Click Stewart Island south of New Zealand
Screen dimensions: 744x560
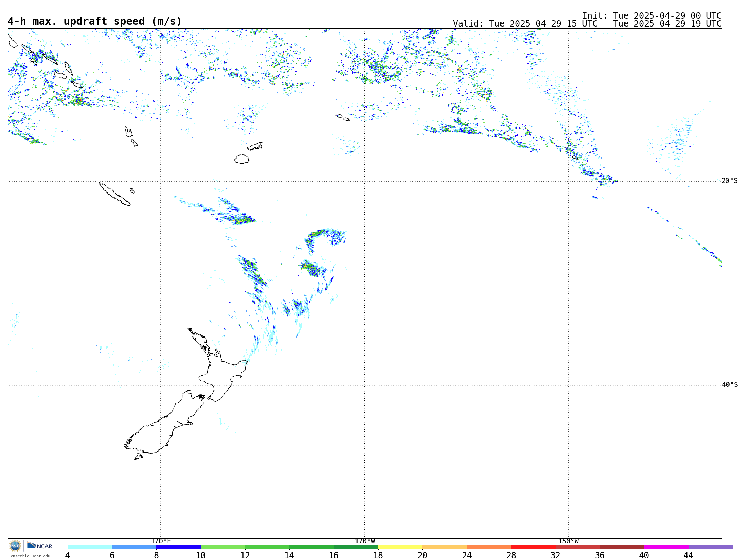pos(138,457)
